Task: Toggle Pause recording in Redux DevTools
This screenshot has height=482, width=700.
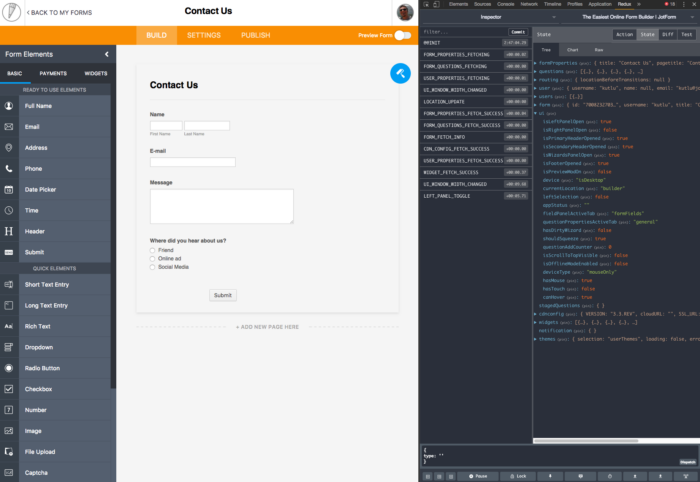Action: click(x=478, y=476)
